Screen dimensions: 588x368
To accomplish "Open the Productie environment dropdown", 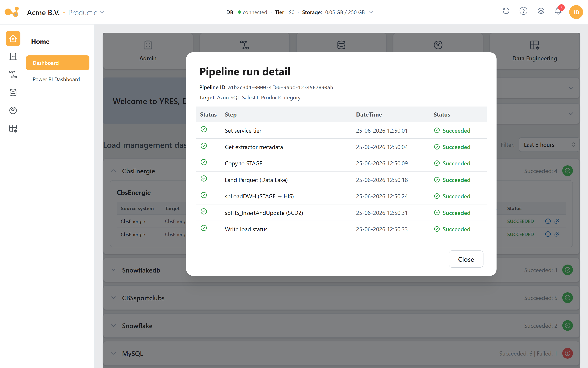I will [x=86, y=12].
